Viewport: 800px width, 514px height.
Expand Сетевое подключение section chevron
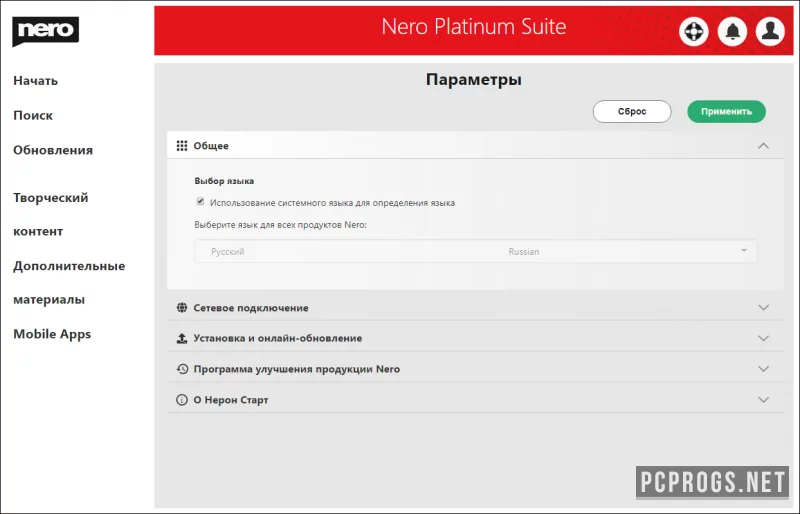(x=763, y=308)
